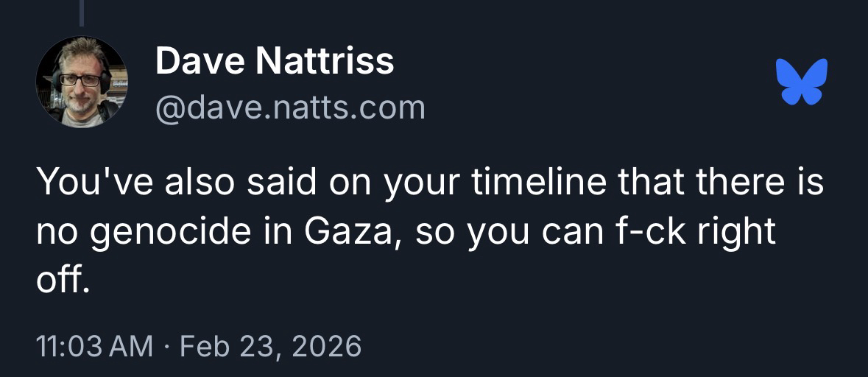Open the @dave.natts.com handle link
This screenshot has height=377, width=868.
290,108
